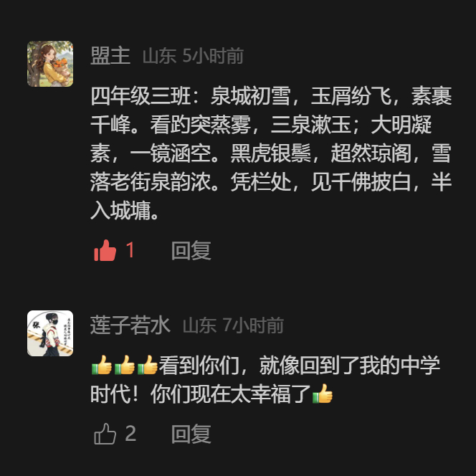Click trailing thumbs-up emoji after 太幸福了
476x476 pixels.
(323, 394)
